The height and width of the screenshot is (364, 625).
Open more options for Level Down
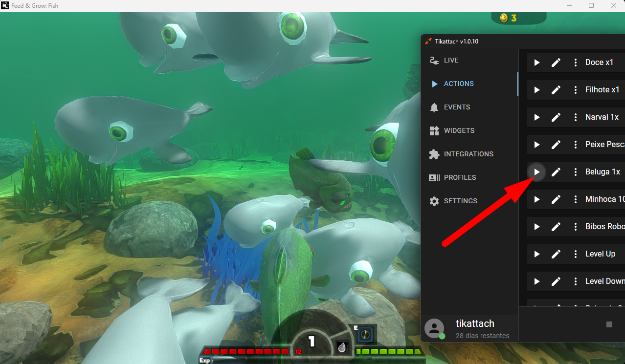(576, 281)
